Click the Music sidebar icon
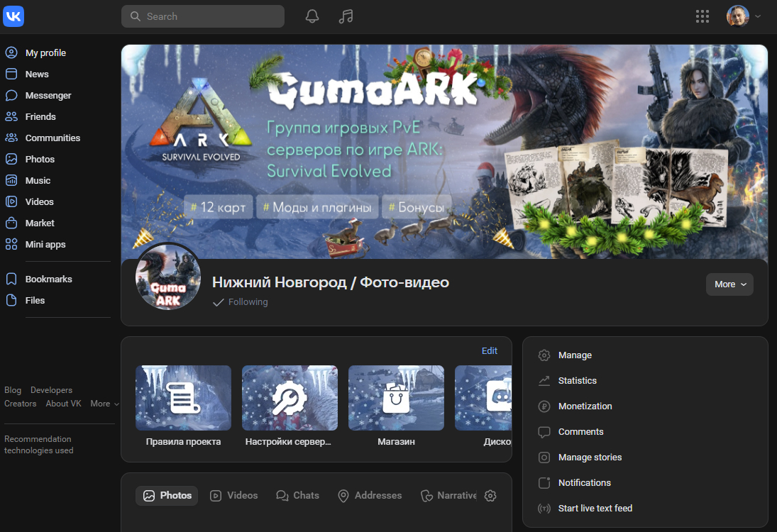 [11, 180]
